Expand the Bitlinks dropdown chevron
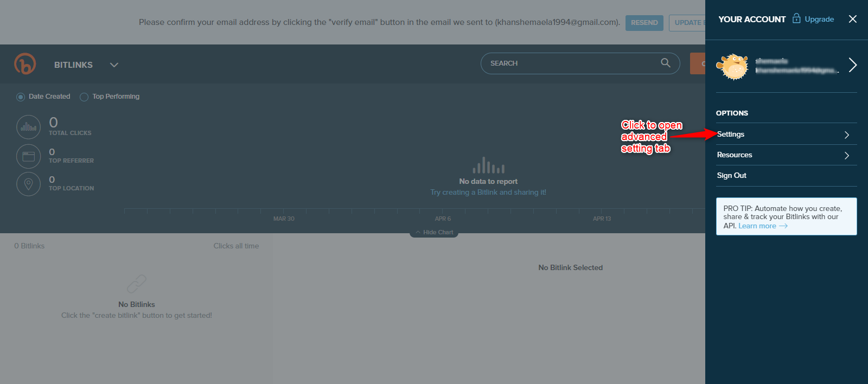Image resolution: width=868 pixels, height=384 pixels. (114, 65)
